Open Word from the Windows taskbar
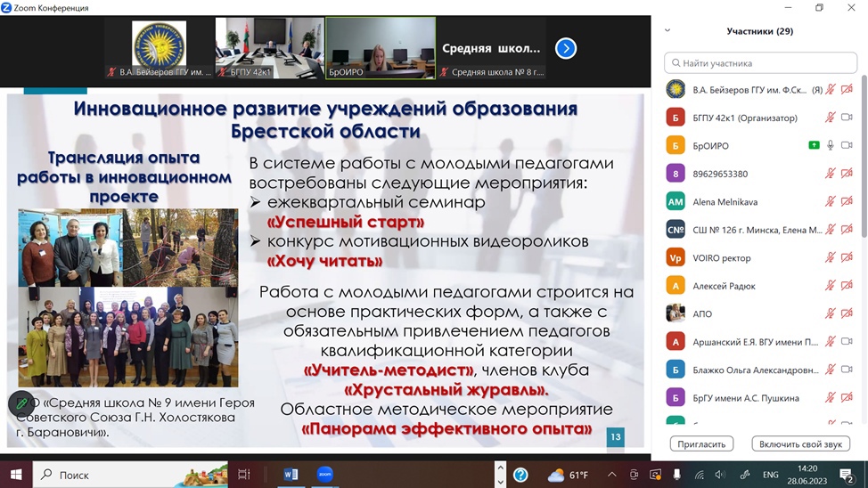 click(x=291, y=475)
